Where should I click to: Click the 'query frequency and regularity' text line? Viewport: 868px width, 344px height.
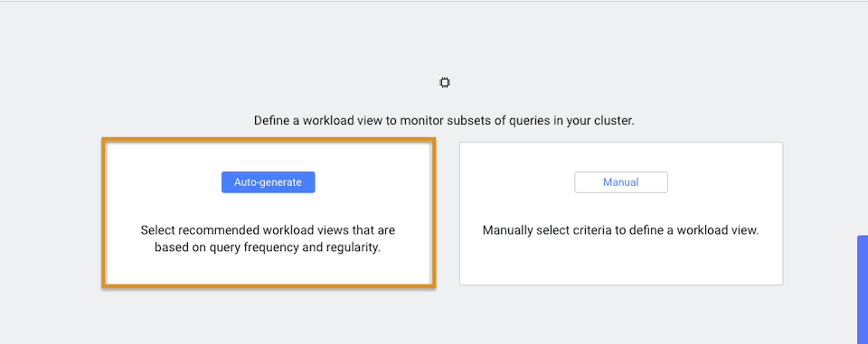[x=268, y=247]
